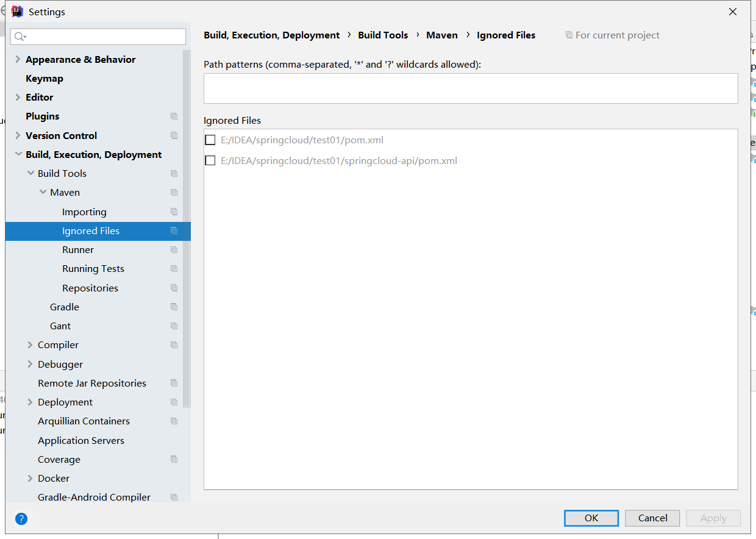Open the Plugins settings page
Viewport: 756px width, 539px height.
(43, 116)
